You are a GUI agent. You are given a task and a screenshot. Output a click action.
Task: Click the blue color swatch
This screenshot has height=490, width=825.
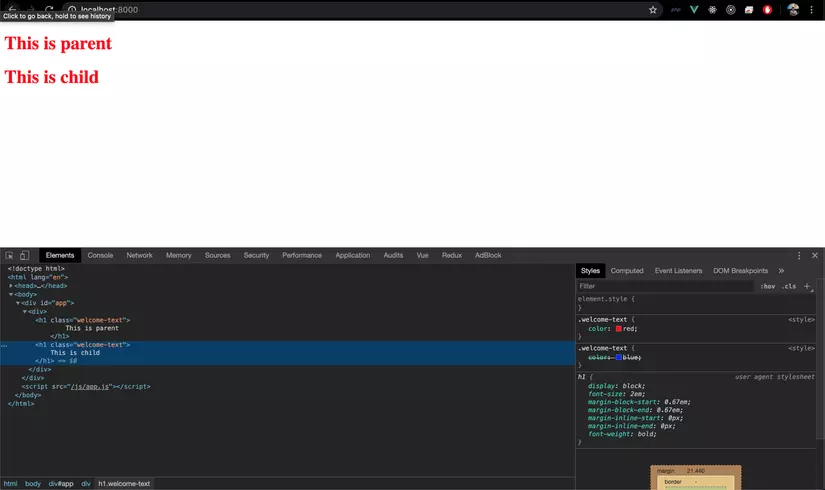[x=619, y=357]
